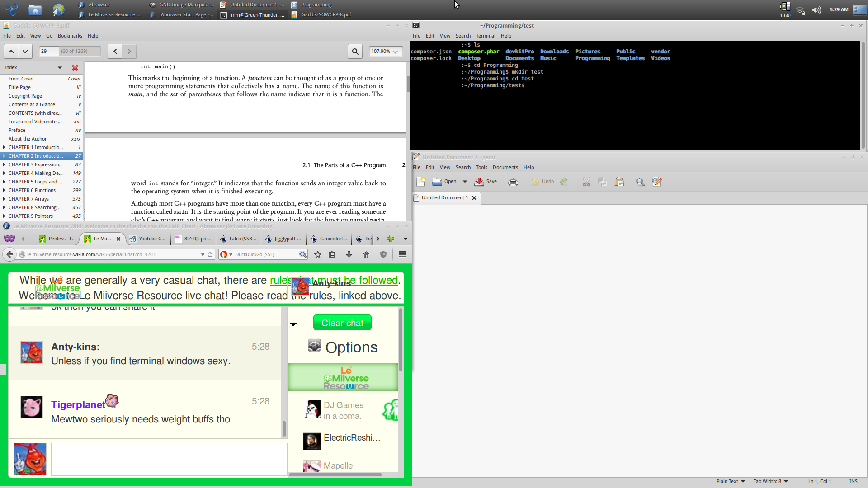Open the Terminal menu in terminal window

pos(486,36)
